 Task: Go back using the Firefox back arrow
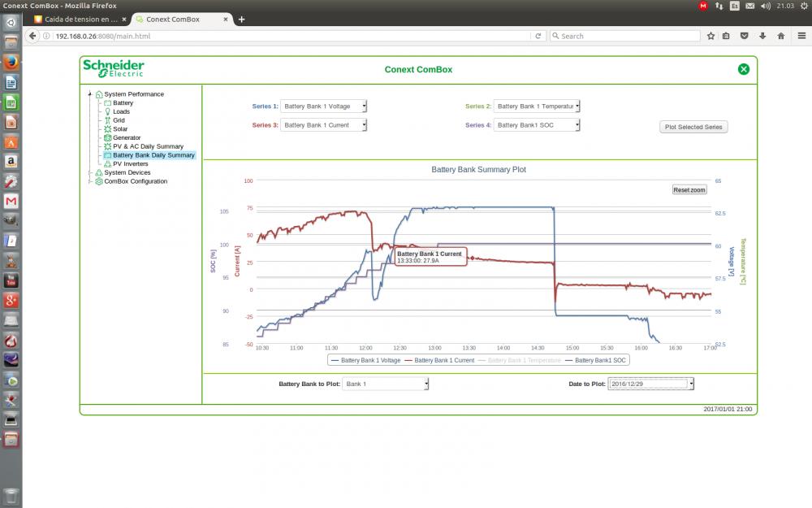(32, 36)
